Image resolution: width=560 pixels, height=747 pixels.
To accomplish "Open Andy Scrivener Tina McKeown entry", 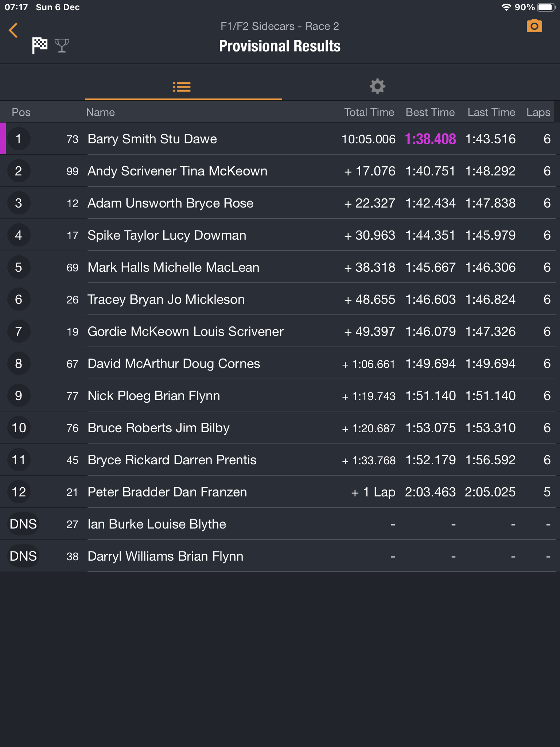I will [177, 171].
